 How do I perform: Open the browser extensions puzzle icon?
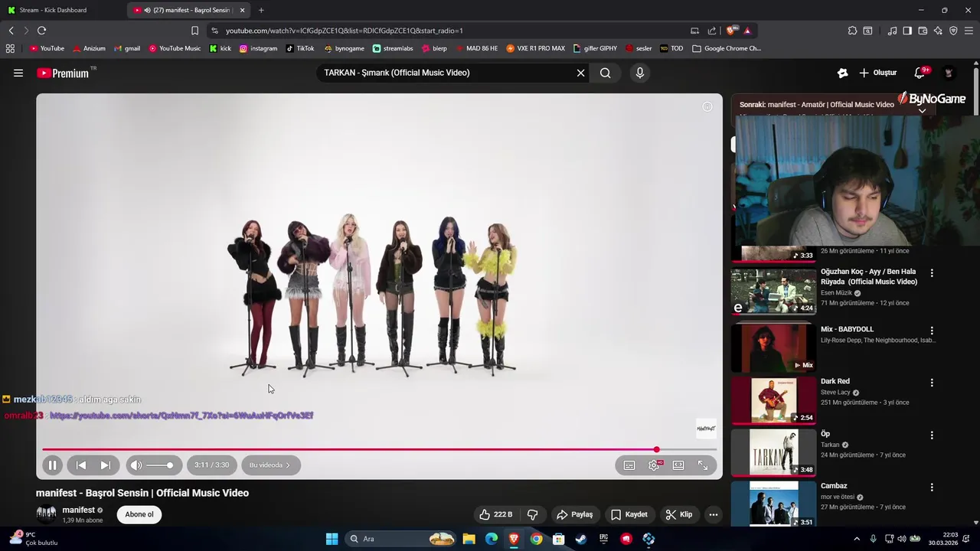(x=852, y=31)
